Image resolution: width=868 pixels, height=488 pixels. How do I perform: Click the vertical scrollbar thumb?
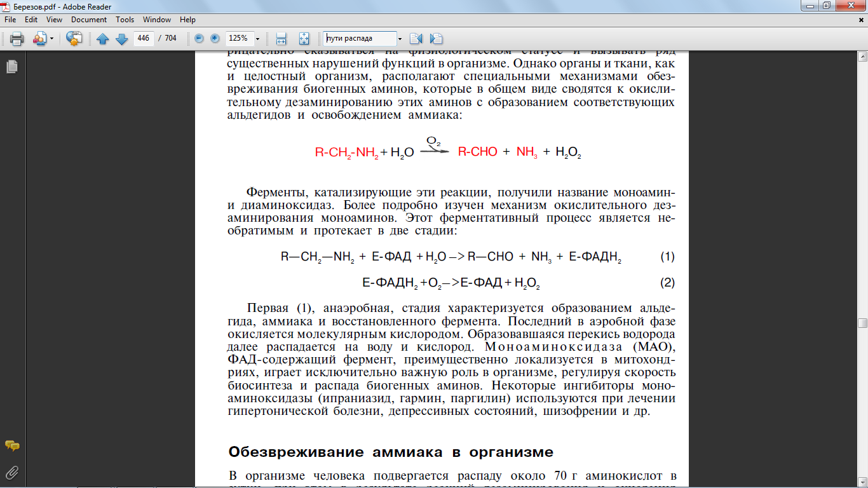862,323
